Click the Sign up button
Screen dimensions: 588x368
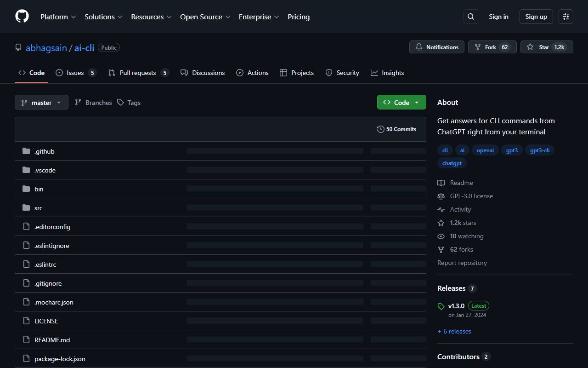[536, 16]
